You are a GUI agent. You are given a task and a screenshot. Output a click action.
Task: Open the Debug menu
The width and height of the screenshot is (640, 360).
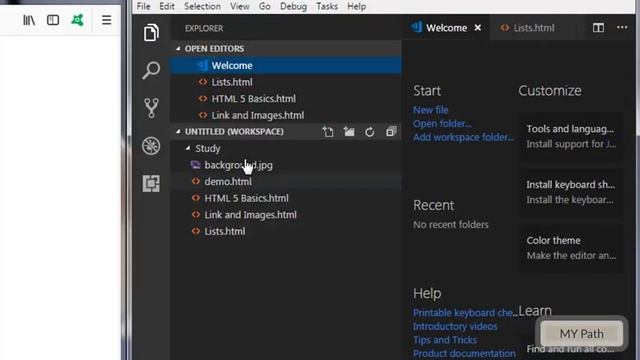(293, 7)
